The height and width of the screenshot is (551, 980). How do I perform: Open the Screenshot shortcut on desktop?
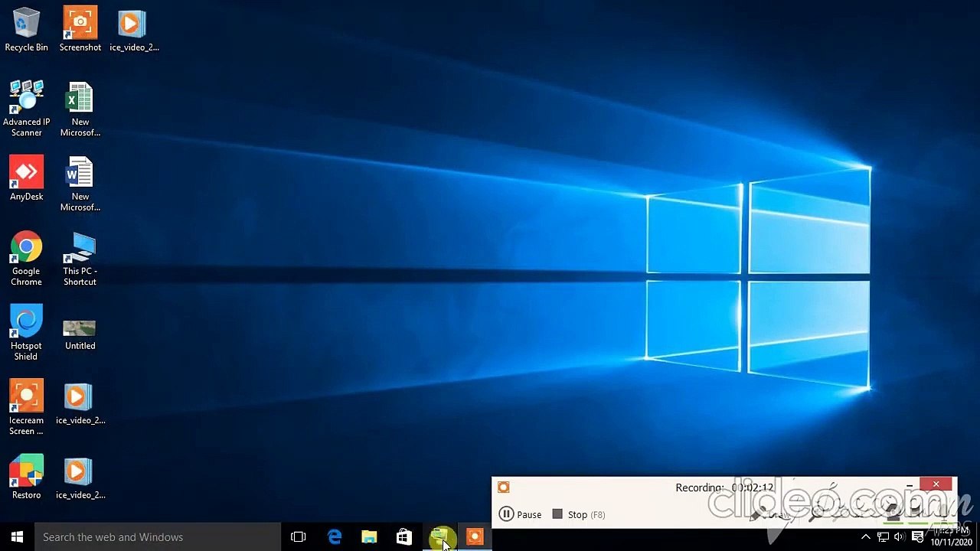click(x=80, y=30)
